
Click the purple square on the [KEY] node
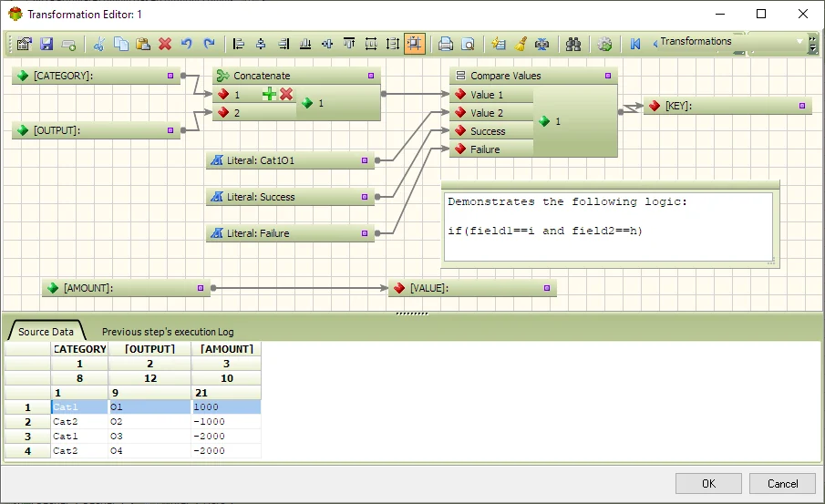(x=802, y=106)
